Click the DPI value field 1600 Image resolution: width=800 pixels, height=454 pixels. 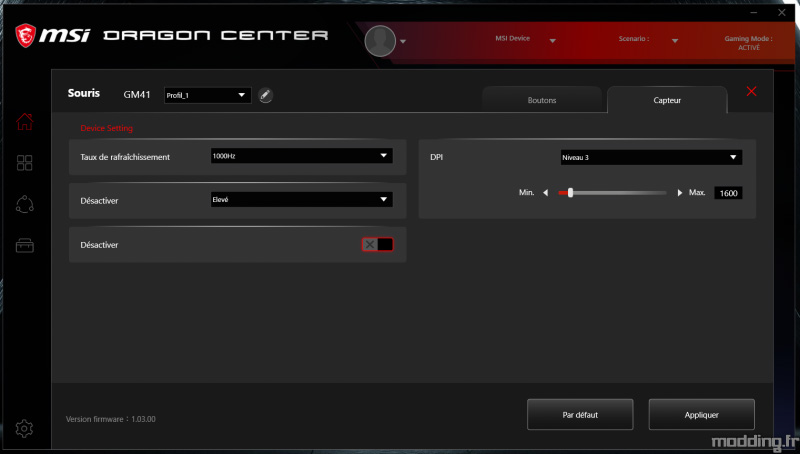(x=728, y=193)
